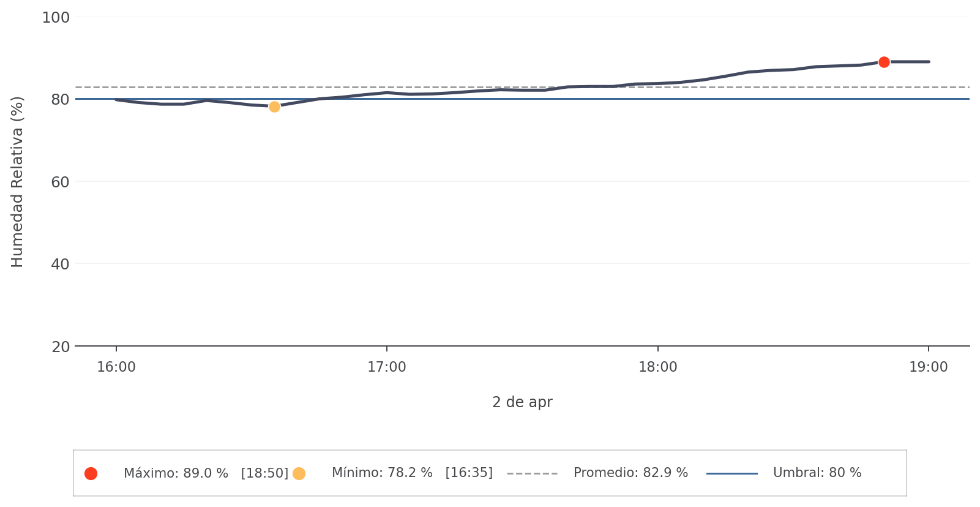Click the "2 de apr" date label
Image resolution: width=980 pixels, height=507 pixels.
tap(522, 402)
